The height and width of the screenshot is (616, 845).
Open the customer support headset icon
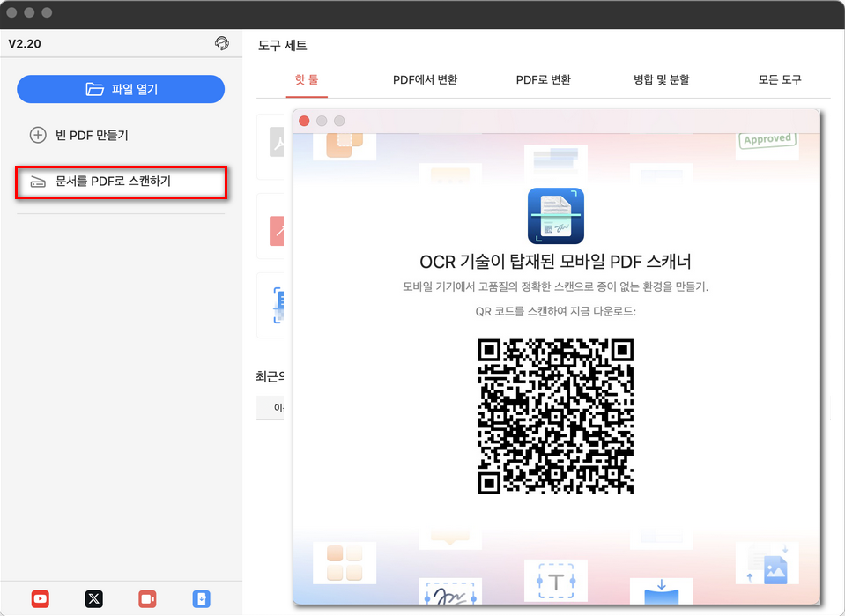click(x=222, y=42)
